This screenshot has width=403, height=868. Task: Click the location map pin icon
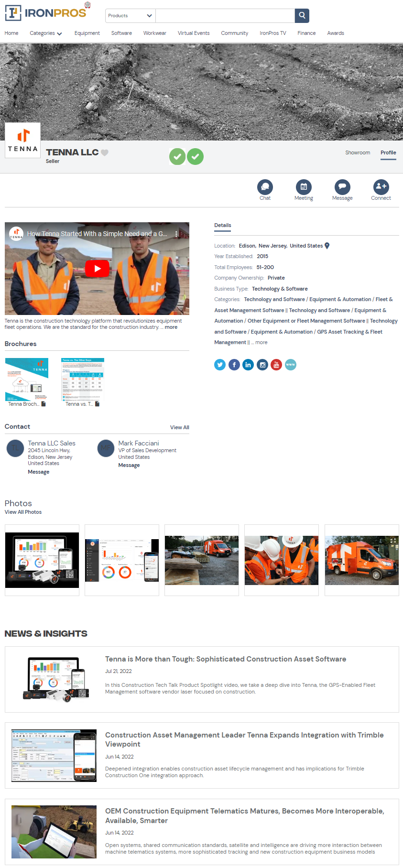click(327, 246)
